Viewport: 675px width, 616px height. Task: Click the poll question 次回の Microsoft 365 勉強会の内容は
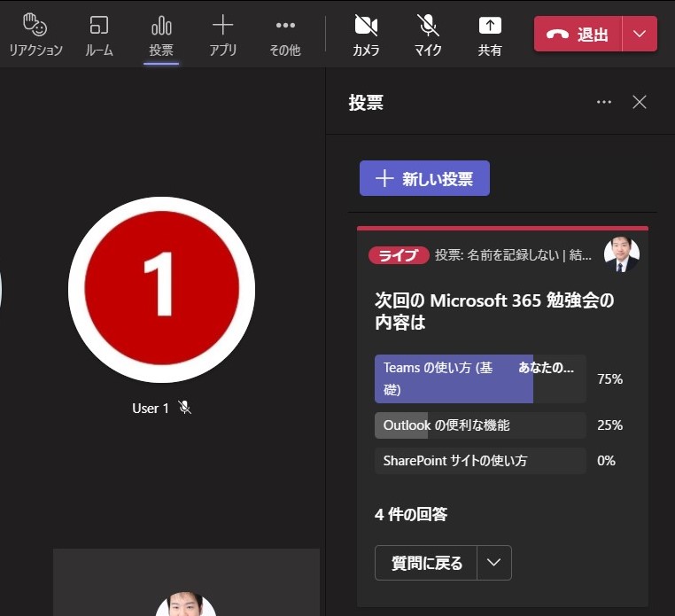click(x=494, y=311)
